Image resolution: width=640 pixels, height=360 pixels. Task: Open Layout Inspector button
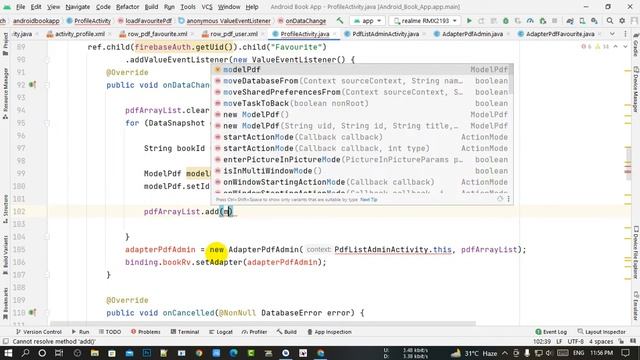point(601,332)
